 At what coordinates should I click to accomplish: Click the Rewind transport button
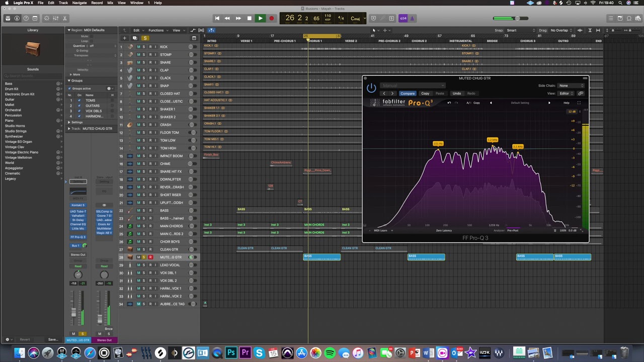tap(227, 18)
